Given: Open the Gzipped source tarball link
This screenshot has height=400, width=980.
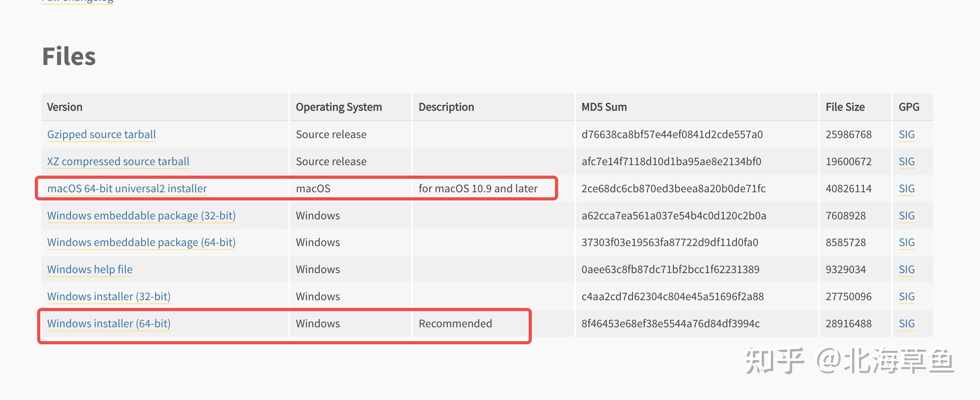Looking at the screenshot, I should [101, 134].
